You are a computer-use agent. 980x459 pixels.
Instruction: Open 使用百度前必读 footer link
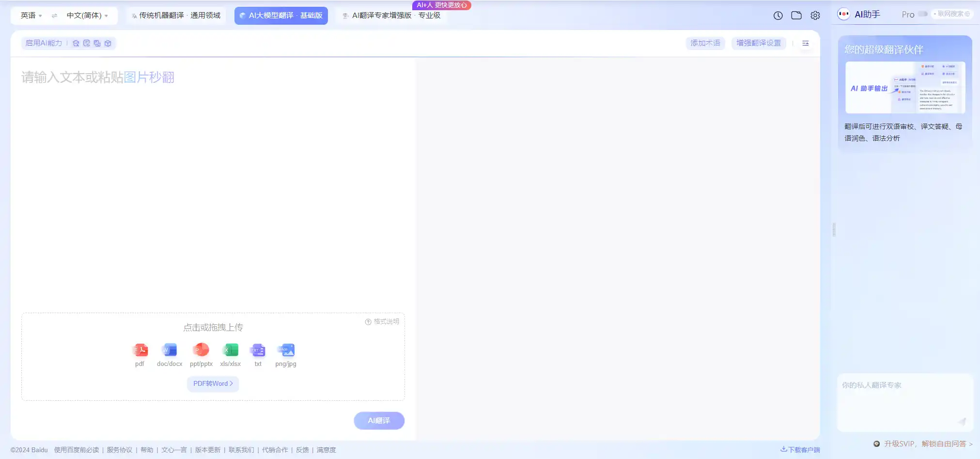click(77, 450)
